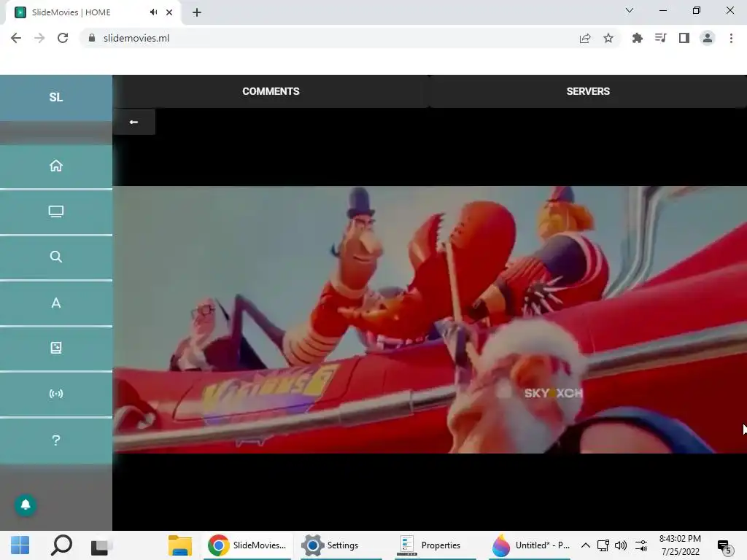Close the SlideMovies browser tab

169,12
